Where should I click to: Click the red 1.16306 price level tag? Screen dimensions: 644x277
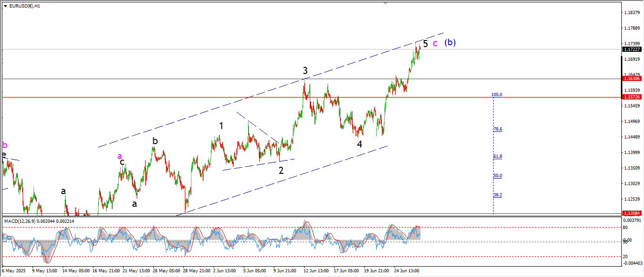click(631, 79)
